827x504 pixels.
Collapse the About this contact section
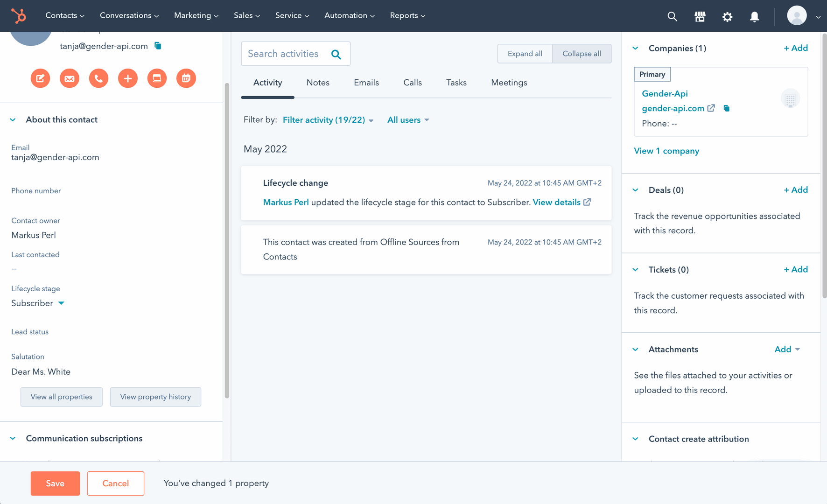(13, 120)
